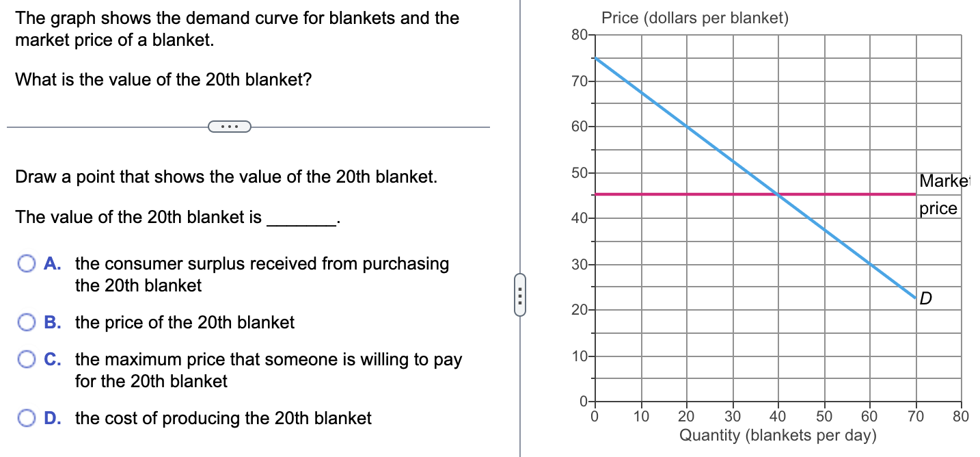The height and width of the screenshot is (457, 980).
Task: Click the gridline intersection at quantity 20 price 60
Action: [x=687, y=126]
